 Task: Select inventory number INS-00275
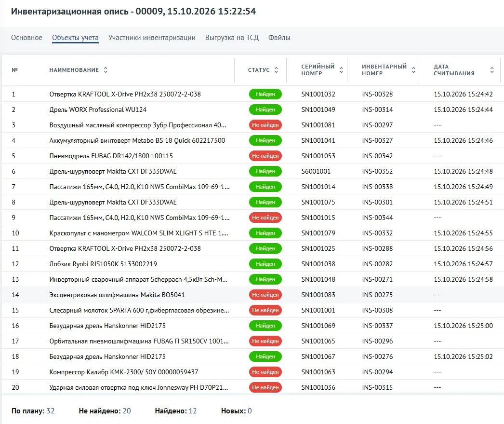click(x=377, y=295)
